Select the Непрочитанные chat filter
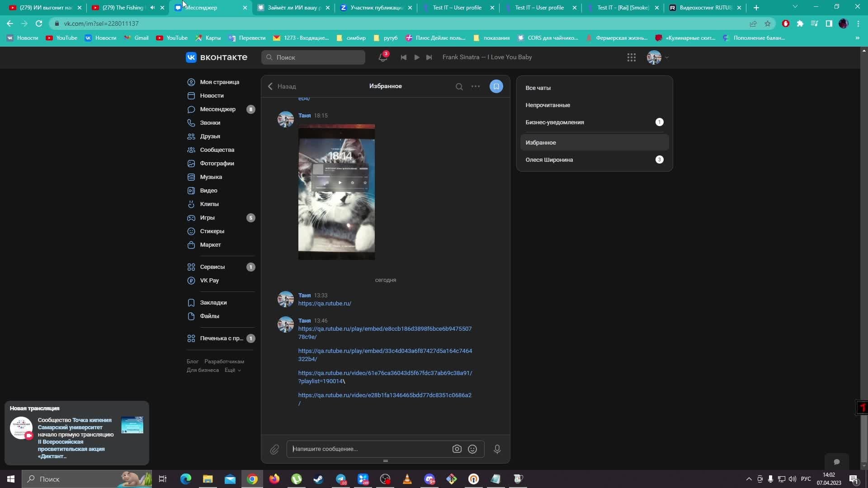The width and height of the screenshot is (868, 488). [547, 105]
